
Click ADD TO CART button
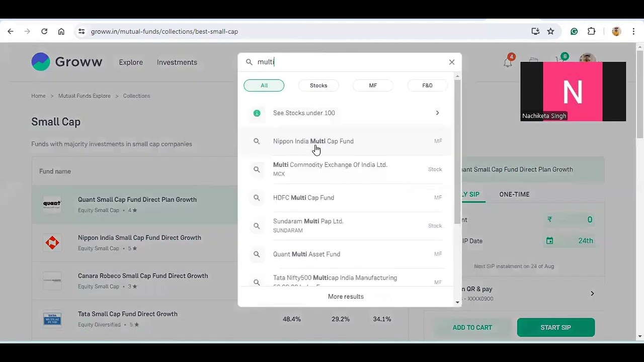tap(472, 327)
